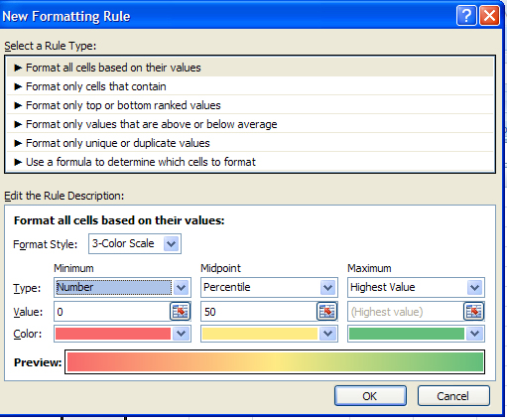Open the Minimum Type dropdown
The width and height of the screenshot is (507, 420).
[181, 287]
